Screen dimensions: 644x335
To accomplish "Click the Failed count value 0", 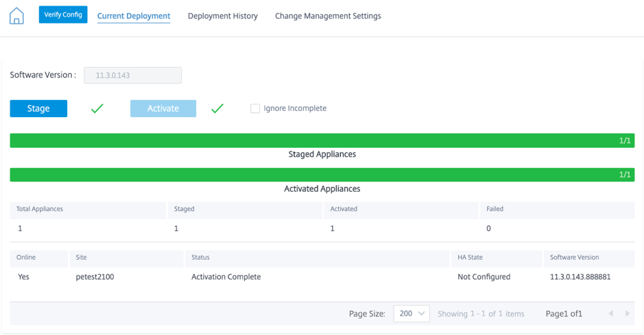I will tap(488, 228).
